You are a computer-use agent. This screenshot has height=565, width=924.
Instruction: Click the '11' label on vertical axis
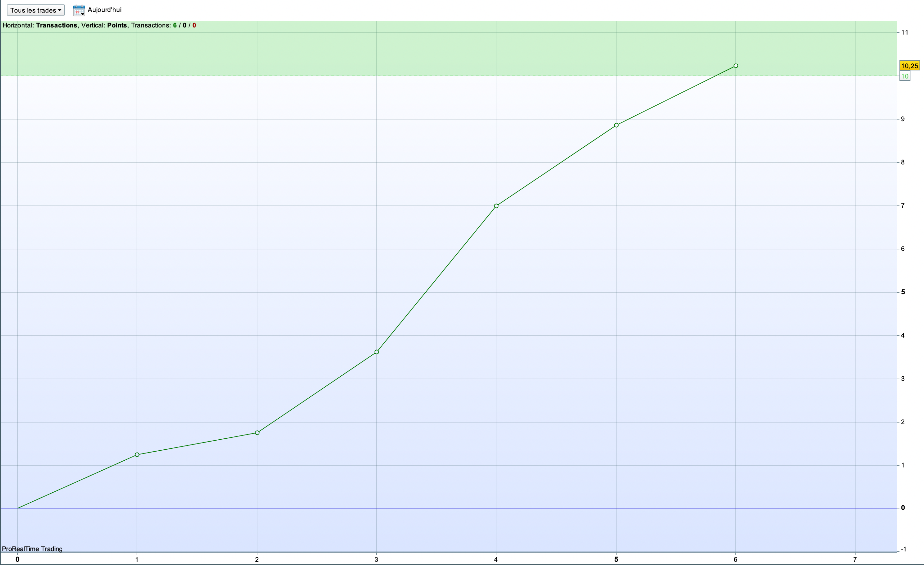[x=905, y=32]
